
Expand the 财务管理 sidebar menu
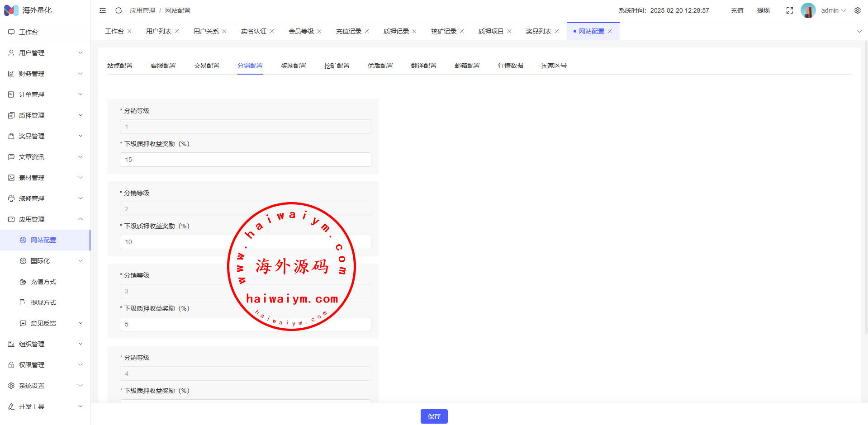pyautogui.click(x=45, y=74)
